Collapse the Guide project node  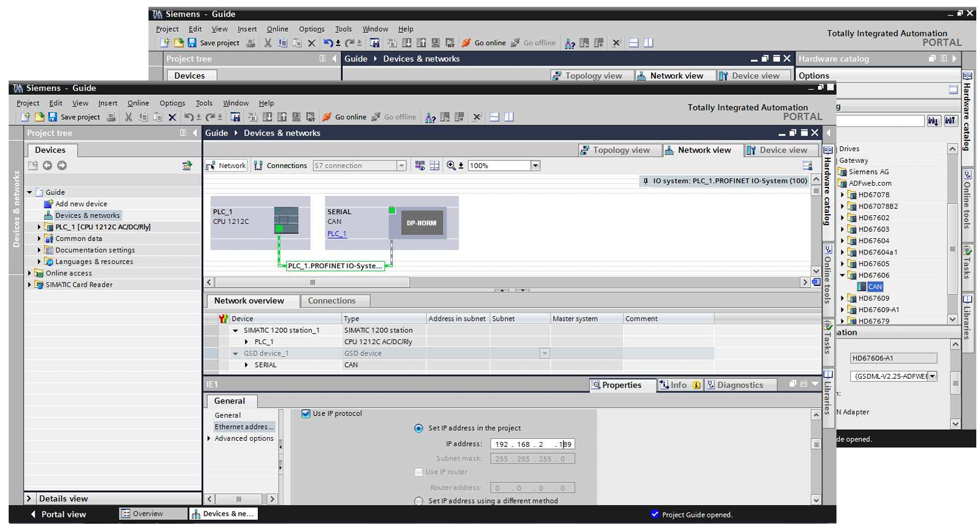point(29,193)
